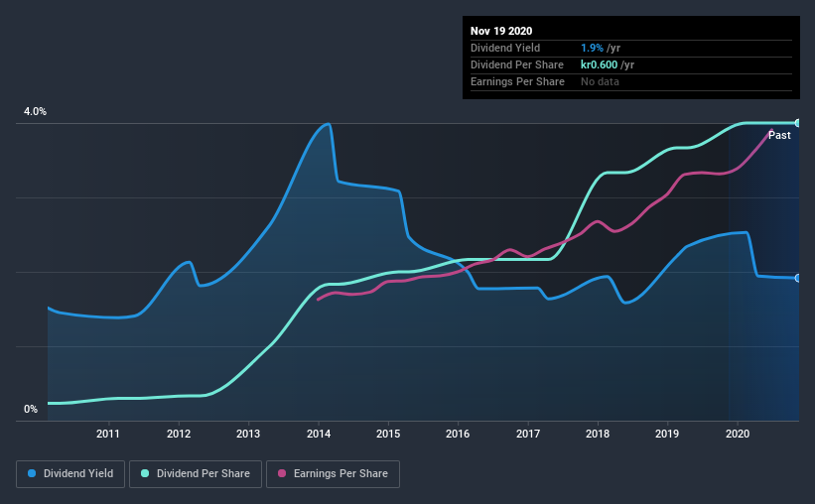Click the 2015 x-axis label
This screenshot has height=504, width=815.
[388, 434]
